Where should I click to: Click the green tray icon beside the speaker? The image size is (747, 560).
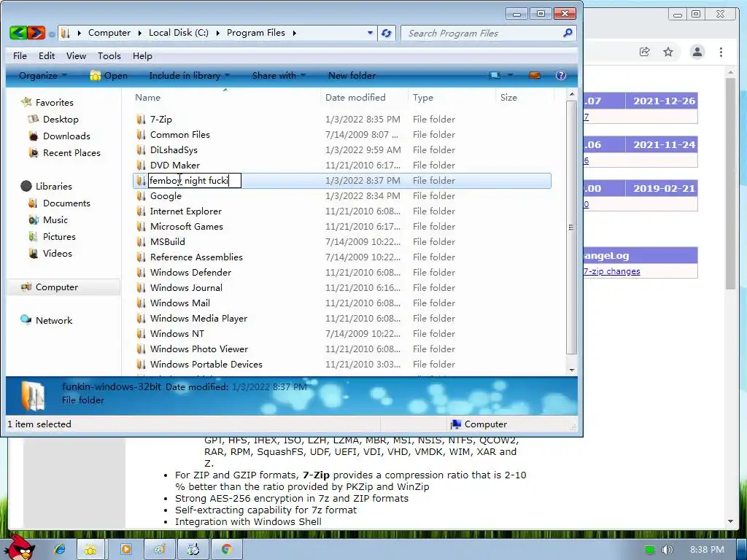click(x=649, y=550)
